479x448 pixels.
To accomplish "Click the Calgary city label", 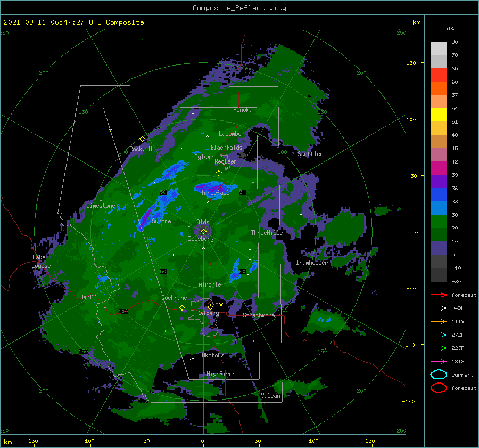I will (x=208, y=313).
